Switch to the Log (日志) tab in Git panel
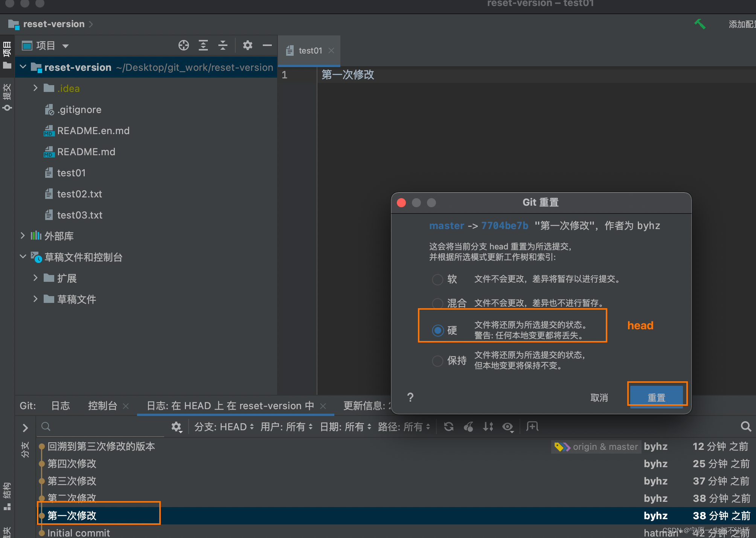Screen dimensions: 756x538 tap(60, 406)
